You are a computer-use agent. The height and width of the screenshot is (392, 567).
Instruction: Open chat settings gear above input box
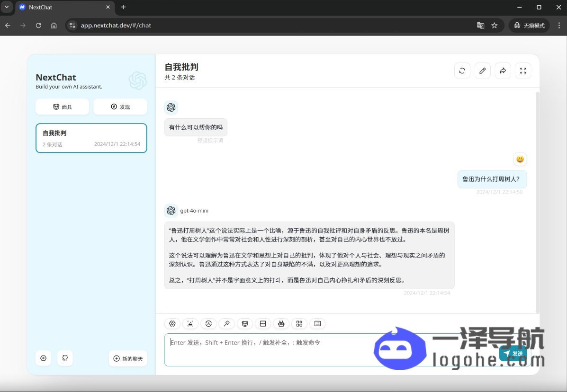coord(172,324)
